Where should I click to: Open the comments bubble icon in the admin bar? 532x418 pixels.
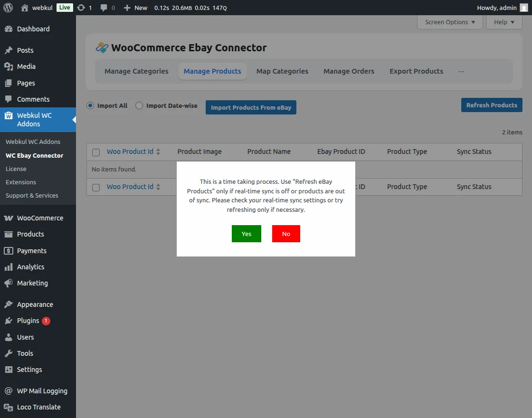point(104,8)
